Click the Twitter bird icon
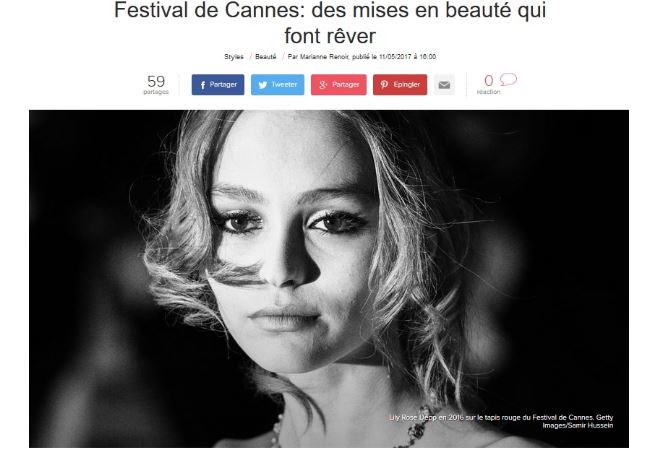The image size is (656, 474). point(262,85)
